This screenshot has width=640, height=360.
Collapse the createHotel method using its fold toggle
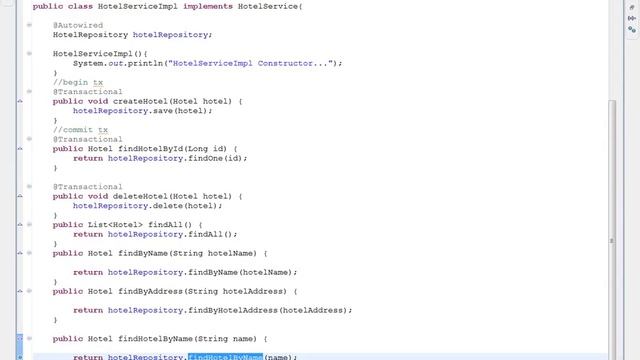click(29, 91)
